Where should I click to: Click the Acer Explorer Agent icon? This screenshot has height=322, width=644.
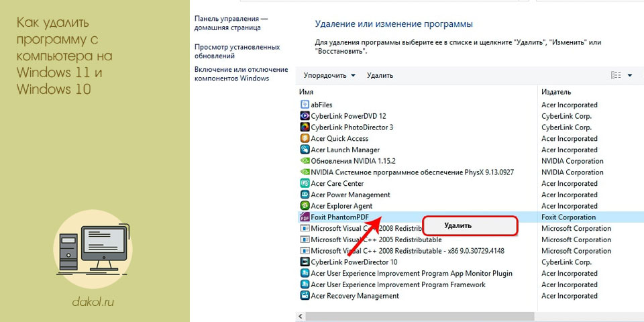coord(305,206)
